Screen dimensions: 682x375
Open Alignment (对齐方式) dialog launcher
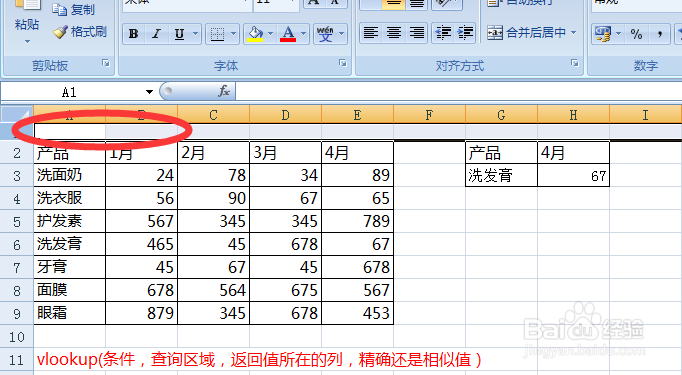[x=575, y=64]
